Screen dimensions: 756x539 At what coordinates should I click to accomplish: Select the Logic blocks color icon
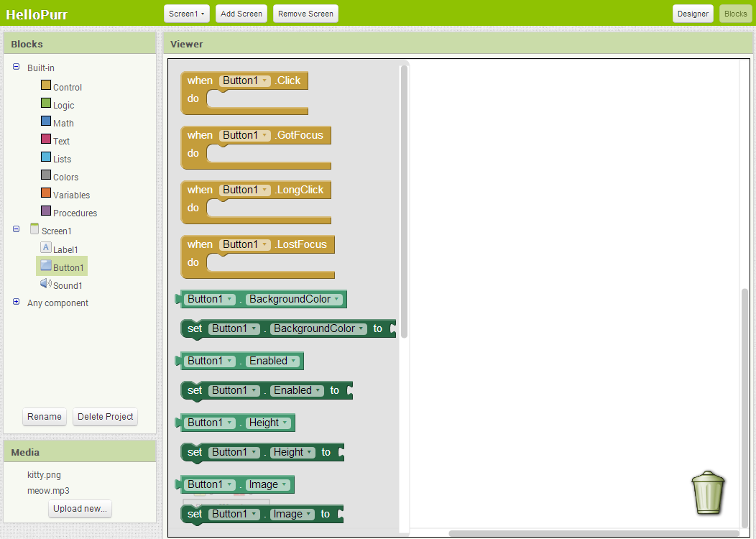[46, 103]
